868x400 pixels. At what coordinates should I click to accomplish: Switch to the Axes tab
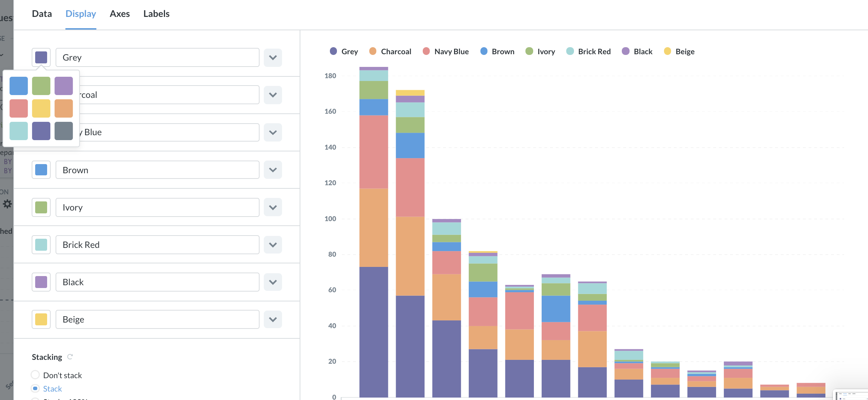pyautogui.click(x=120, y=14)
